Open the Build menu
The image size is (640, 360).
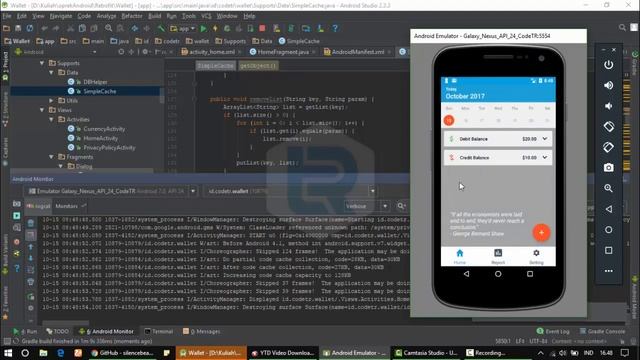pos(154,16)
